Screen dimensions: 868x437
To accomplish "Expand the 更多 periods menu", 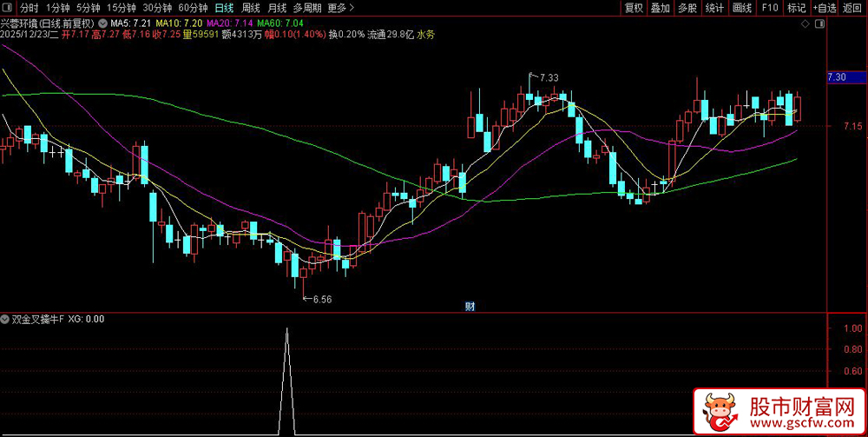I will [340, 8].
